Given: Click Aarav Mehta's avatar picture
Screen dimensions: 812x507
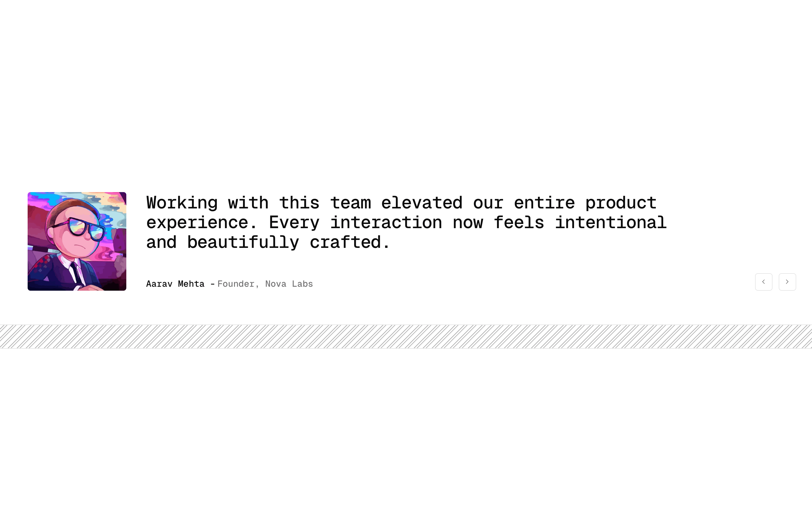Looking at the screenshot, I should (x=76, y=241).
